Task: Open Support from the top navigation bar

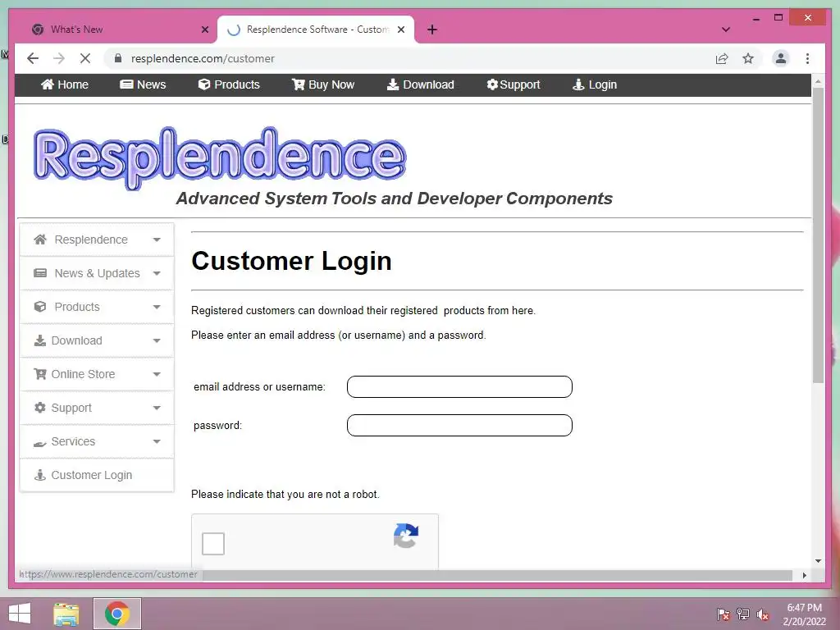Action: (514, 84)
